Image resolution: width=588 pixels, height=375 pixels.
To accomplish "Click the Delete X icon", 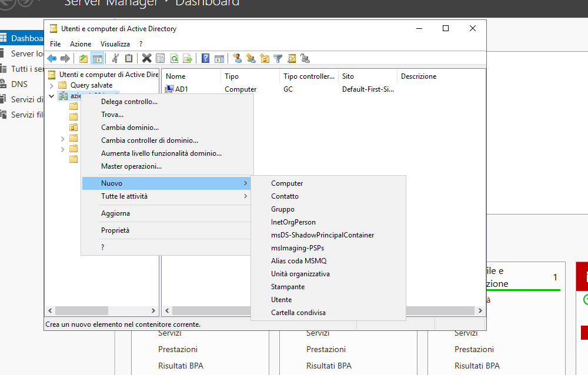I will tap(146, 58).
